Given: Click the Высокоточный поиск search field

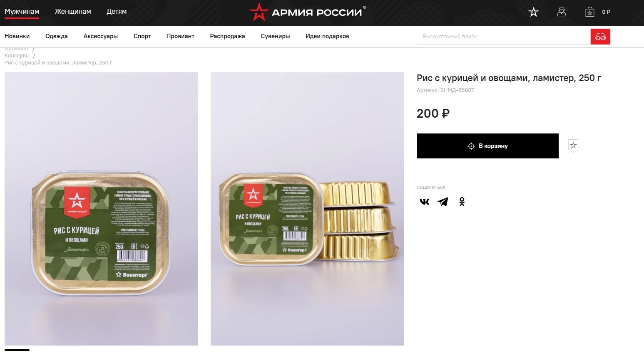Looking at the screenshot, I should click(504, 37).
